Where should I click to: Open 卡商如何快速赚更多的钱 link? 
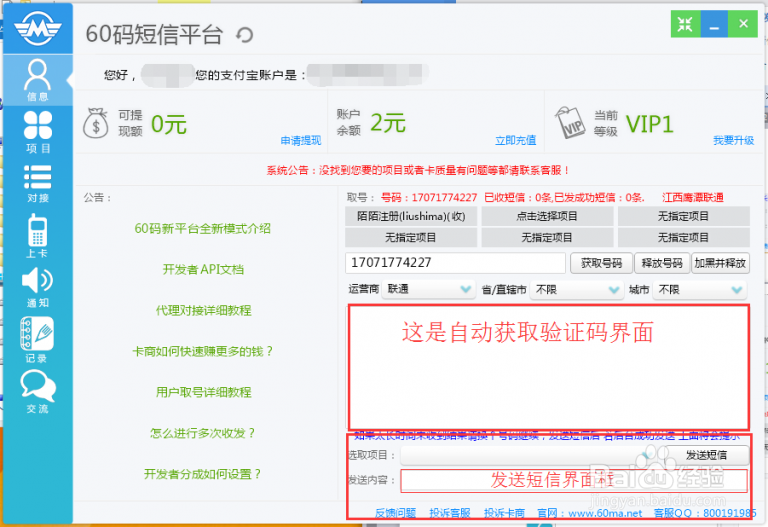(x=203, y=351)
